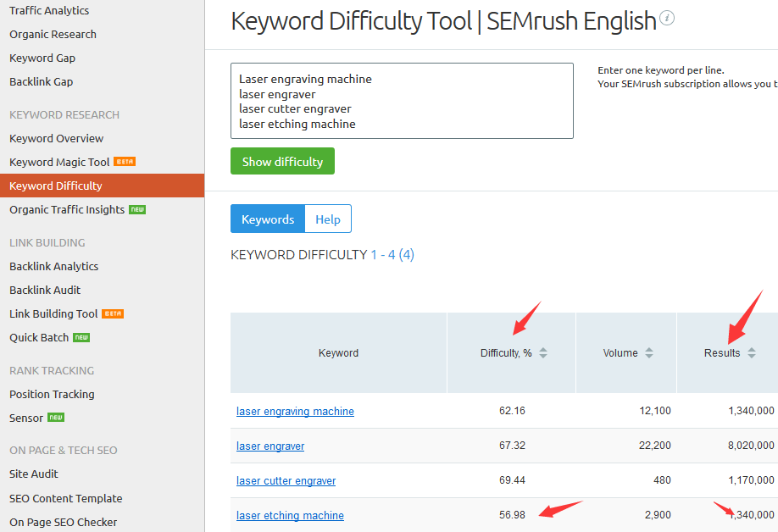Sort by Volume column arrows

coord(649,353)
